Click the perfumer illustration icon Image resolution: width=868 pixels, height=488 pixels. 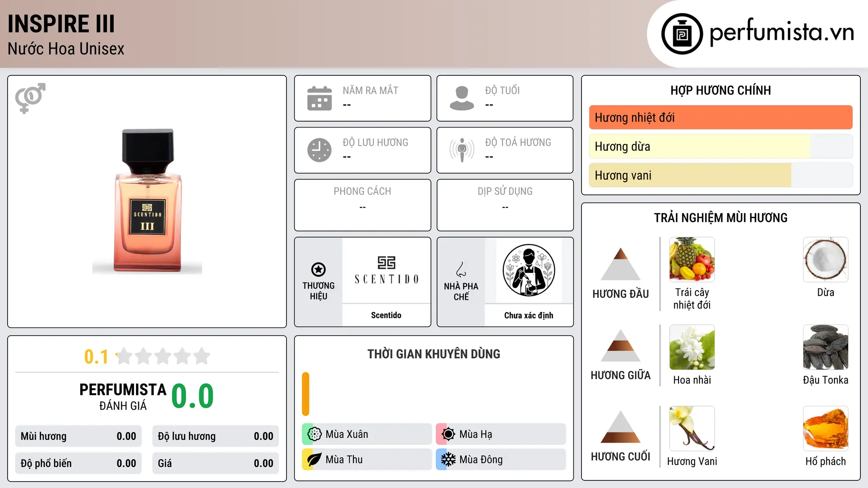(529, 270)
